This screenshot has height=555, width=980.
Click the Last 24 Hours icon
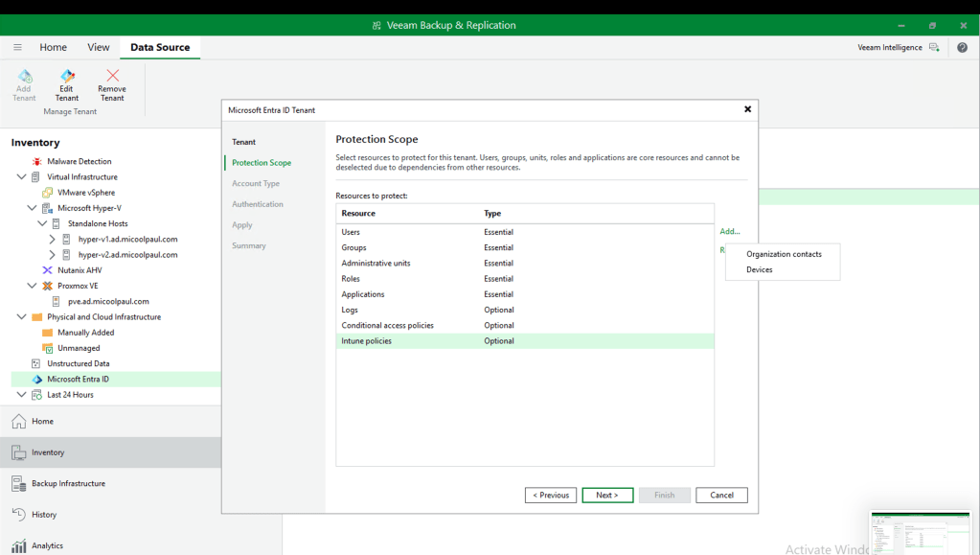pos(36,395)
